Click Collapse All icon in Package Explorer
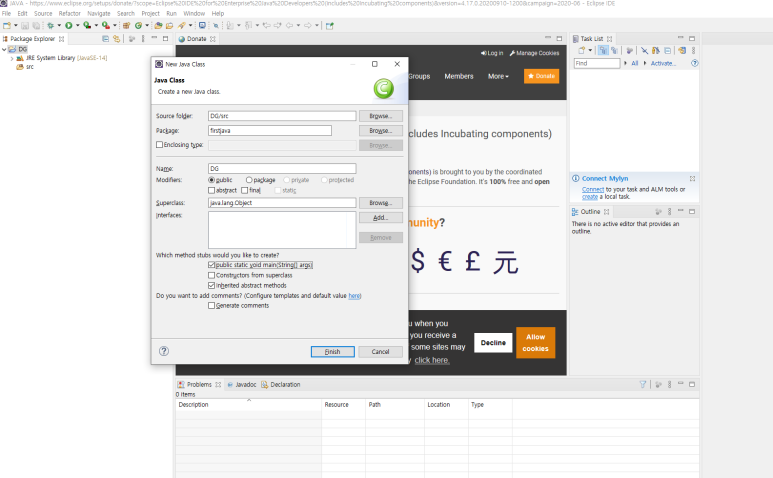The height and width of the screenshot is (478, 773). pyautogui.click(x=105, y=38)
